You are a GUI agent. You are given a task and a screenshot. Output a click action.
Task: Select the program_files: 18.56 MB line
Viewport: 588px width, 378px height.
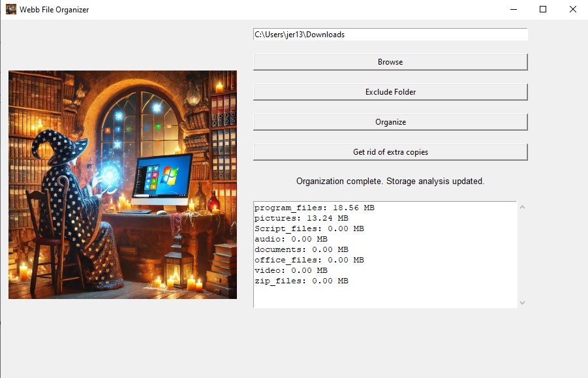[315, 208]
